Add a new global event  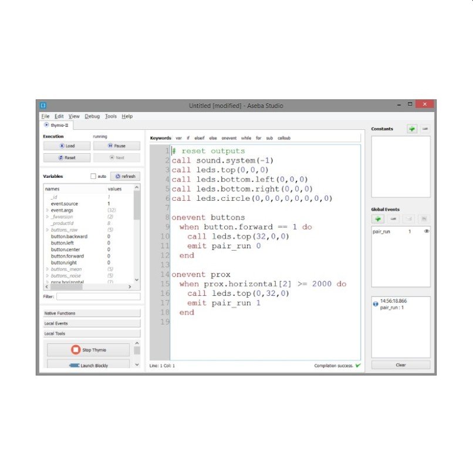coord(379,218)
